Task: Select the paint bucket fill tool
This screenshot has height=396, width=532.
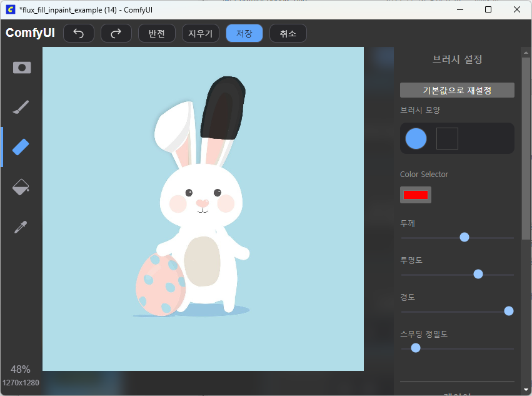Action: pyautogui.click(x=21, y=187)
